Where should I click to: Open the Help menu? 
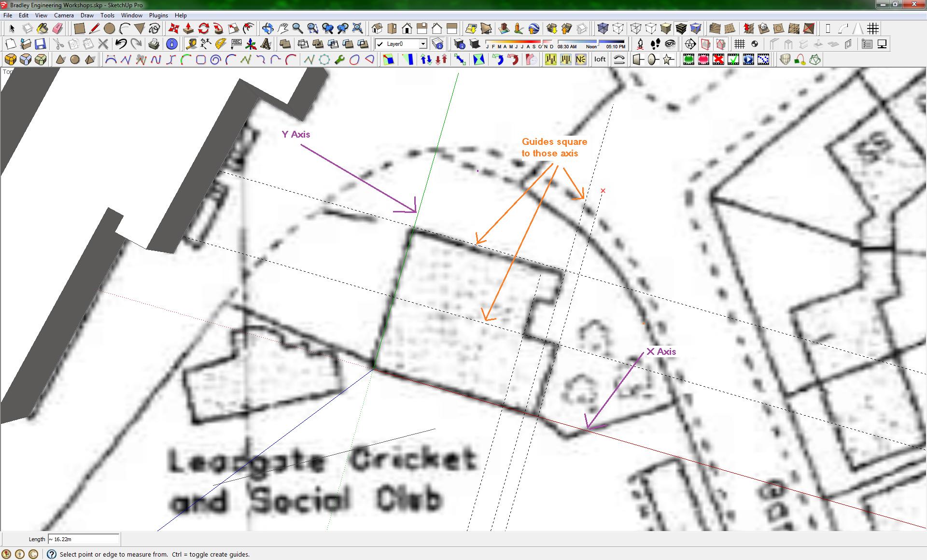(x=181, y=15)
